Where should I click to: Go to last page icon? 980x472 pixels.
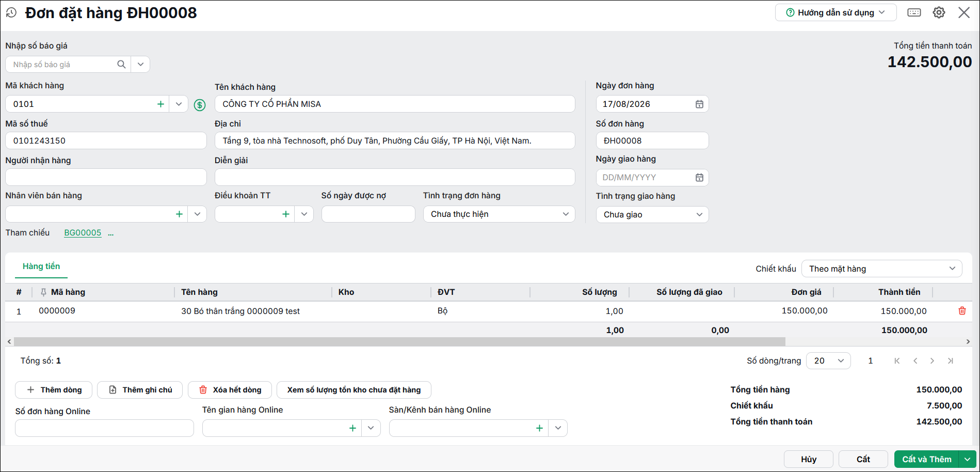point(950,360)
